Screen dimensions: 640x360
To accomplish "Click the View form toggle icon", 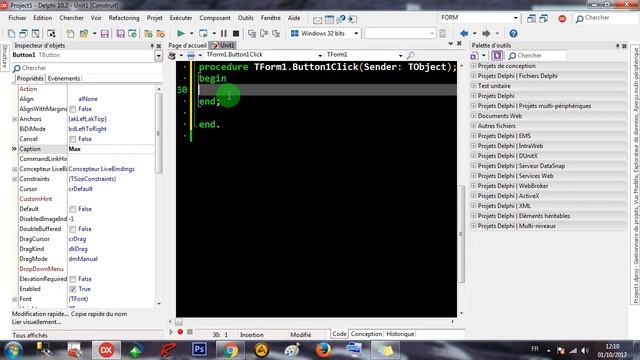I will tap(36, 33).
